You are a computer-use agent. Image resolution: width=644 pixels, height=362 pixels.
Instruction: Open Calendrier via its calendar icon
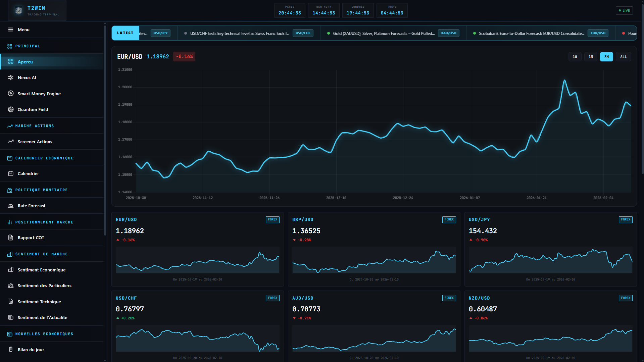point(11,173)
